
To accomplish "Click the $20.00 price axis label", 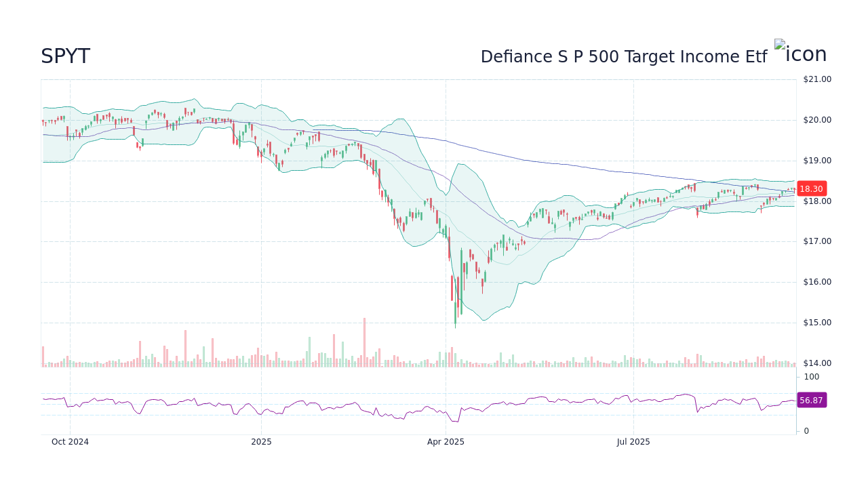I will click(x=817, y=120).
